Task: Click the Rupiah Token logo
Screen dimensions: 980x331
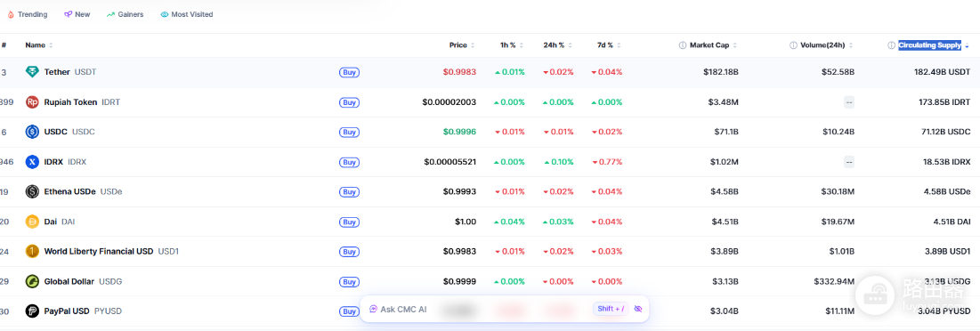Action: tap(32, 101)
